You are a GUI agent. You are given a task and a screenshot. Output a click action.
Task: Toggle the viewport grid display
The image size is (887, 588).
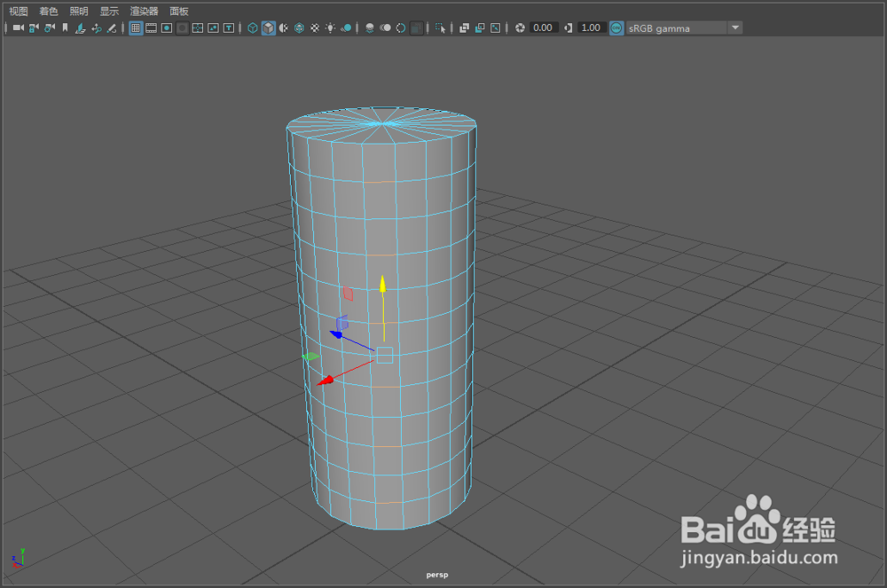click(136, 27)
